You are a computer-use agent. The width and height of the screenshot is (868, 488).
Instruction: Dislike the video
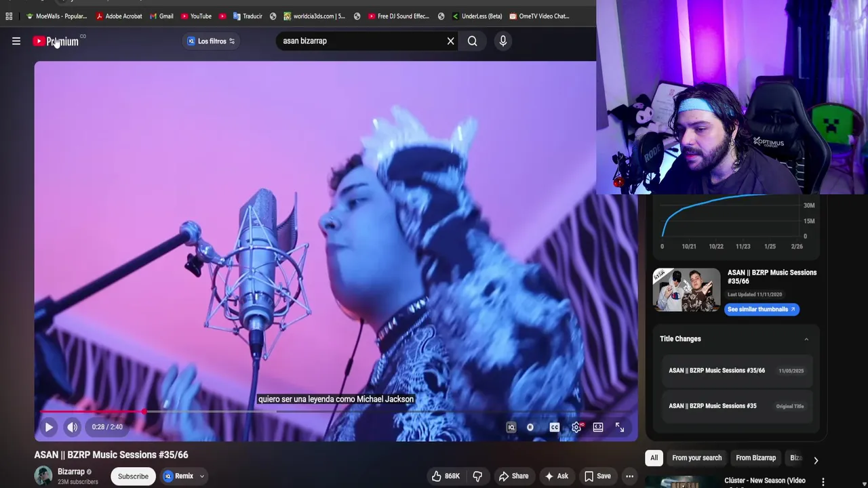pos(477,476)
